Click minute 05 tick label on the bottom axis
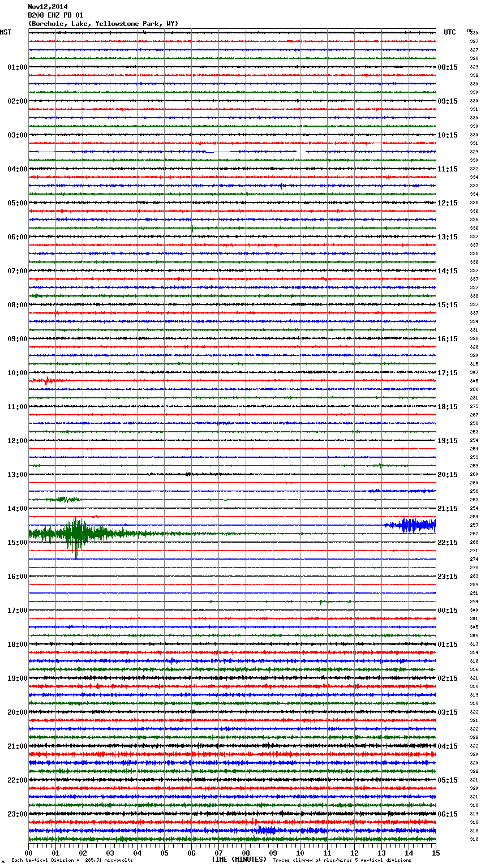The width and height of the screenshot is (481, 868). (164, 853)
